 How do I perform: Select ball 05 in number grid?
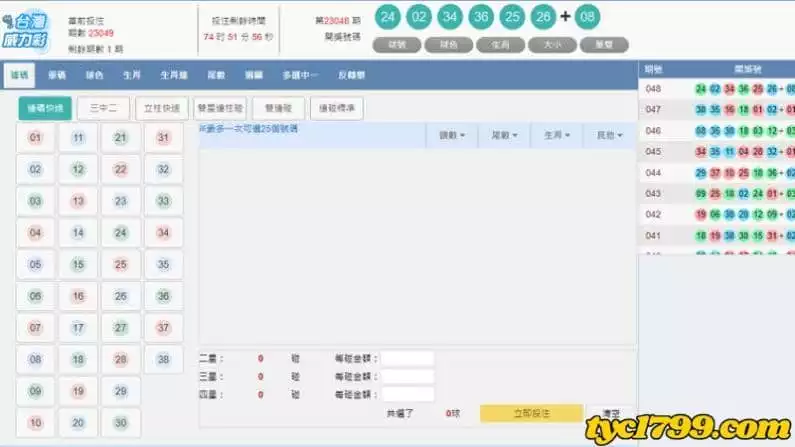coord(35,265)
